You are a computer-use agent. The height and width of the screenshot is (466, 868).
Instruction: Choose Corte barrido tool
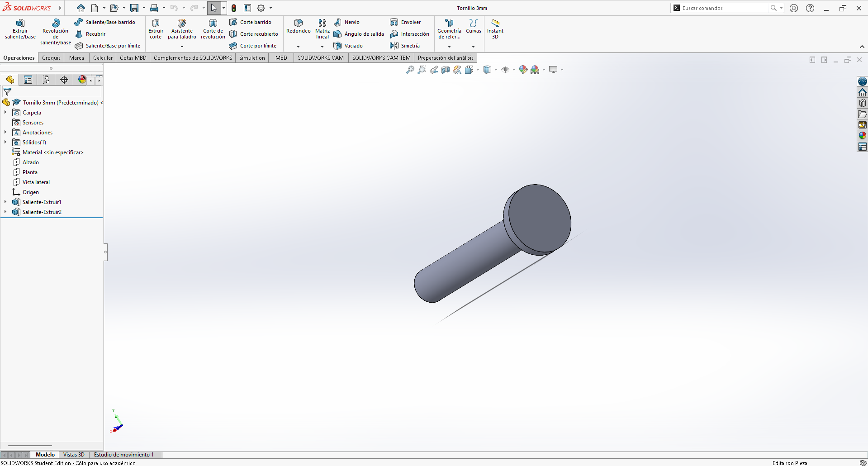pos(250,22)
